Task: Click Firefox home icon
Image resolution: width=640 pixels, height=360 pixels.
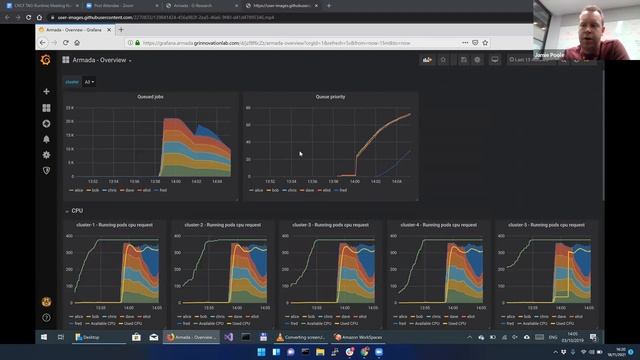Action: coord(77,43)
